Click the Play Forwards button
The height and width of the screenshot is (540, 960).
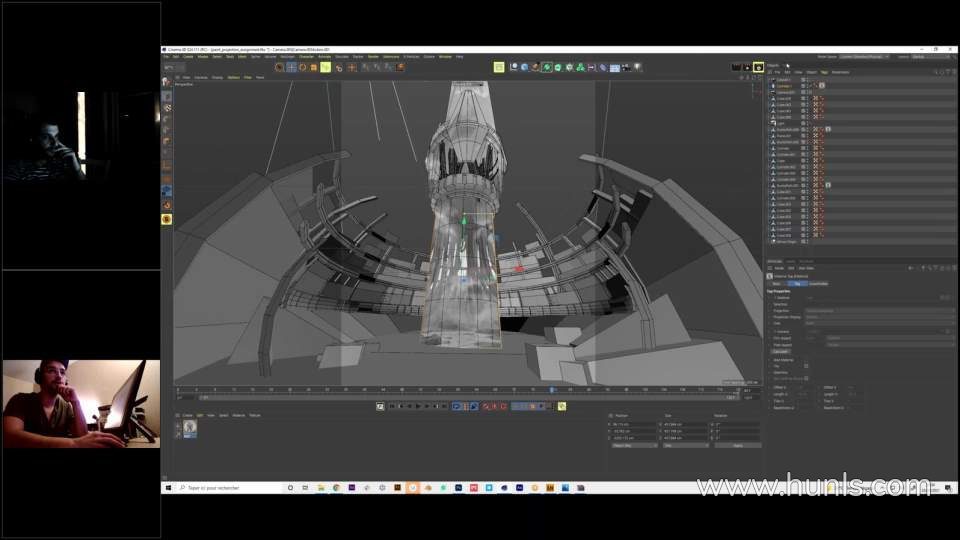click(419, 407)
